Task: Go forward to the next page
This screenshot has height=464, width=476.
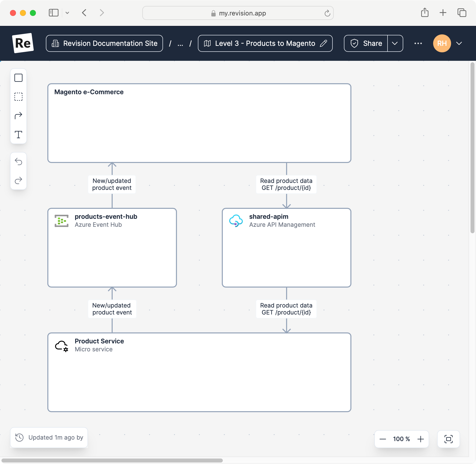Action: click(102, 13)
